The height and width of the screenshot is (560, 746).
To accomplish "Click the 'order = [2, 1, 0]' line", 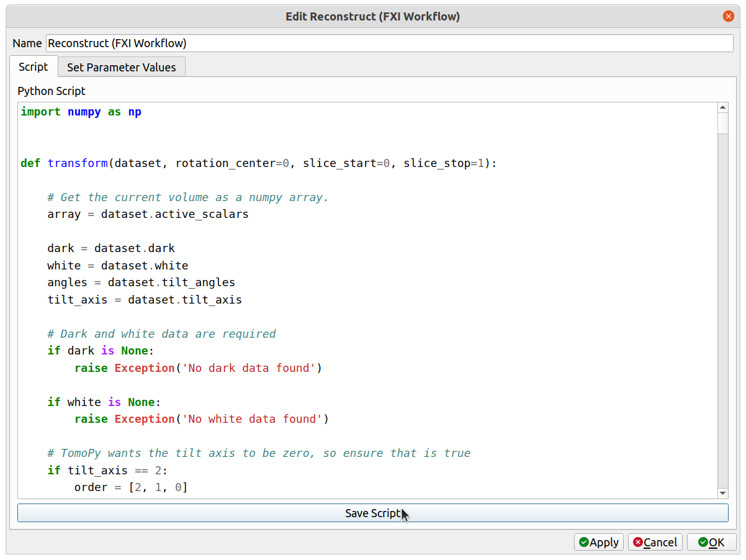I will (130, 487).
